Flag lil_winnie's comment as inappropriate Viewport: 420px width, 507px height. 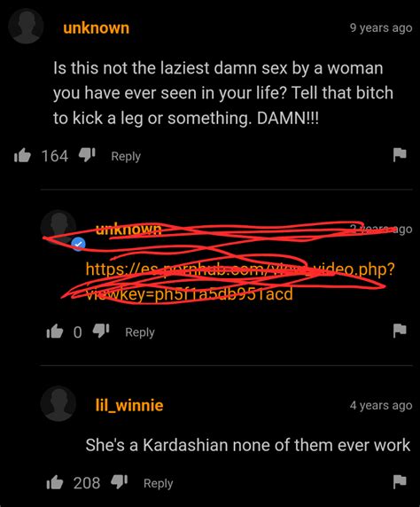pyautogui.click(x=400, y=481)
